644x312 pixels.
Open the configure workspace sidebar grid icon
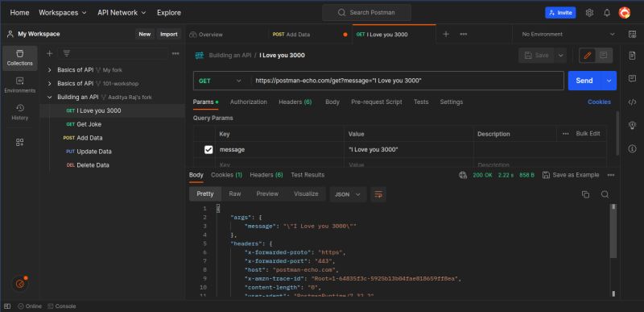pyautogui.click(x=19, y=142)
